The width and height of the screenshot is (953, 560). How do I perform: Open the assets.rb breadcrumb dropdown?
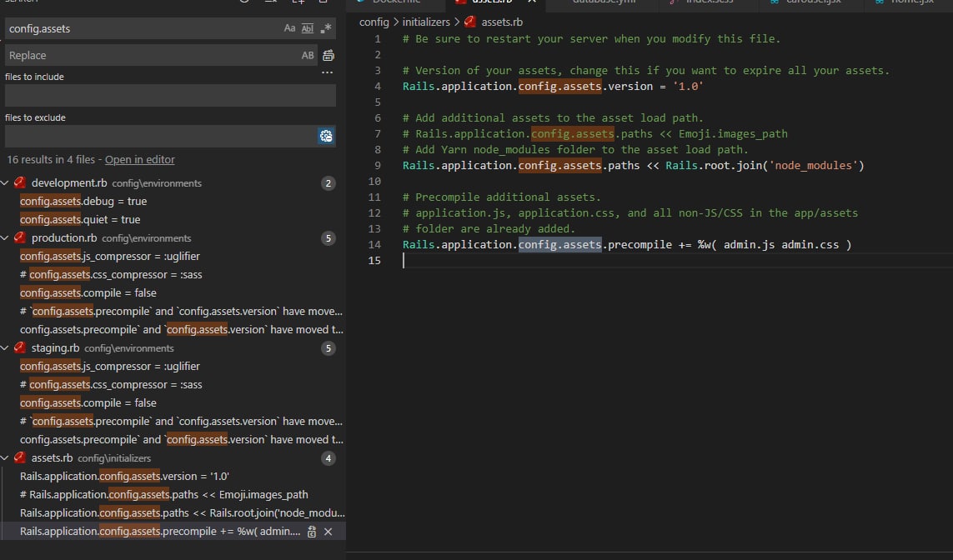point(502,22)
